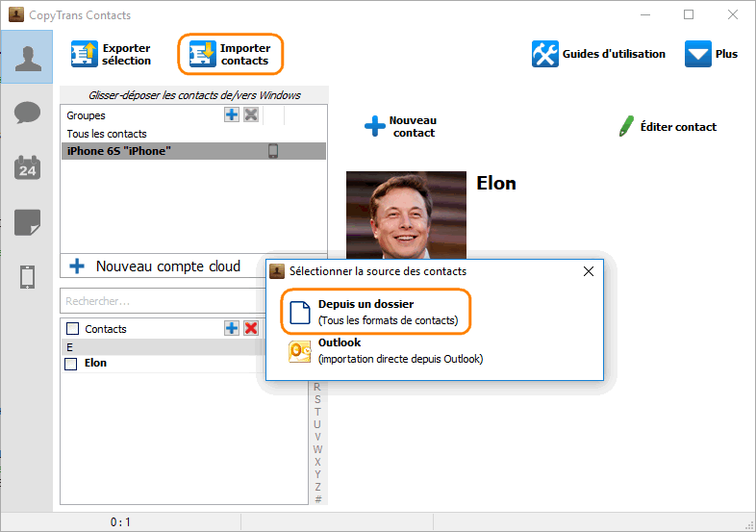Expand the Plus dropdown menu
The height and width of the screenshot is (532, 756).
(x=711, y=54)
